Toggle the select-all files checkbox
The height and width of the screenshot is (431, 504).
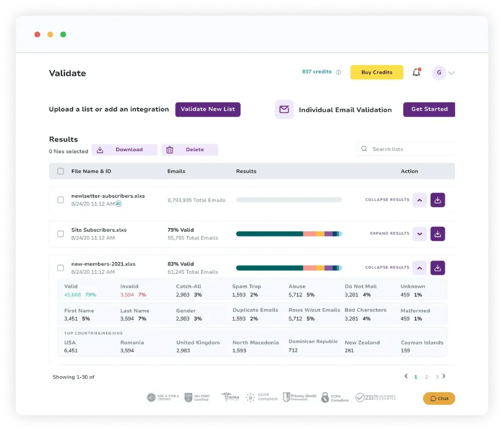pos(60,171)
